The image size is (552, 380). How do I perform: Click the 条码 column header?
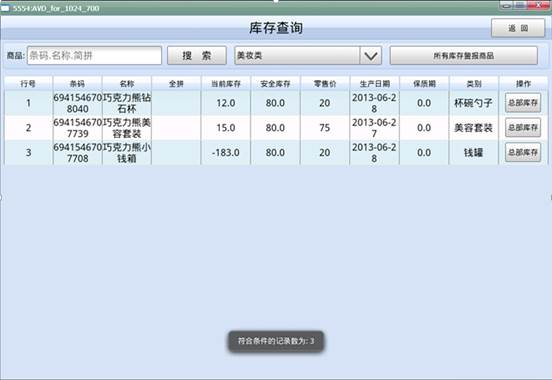(x=77, y=84)
